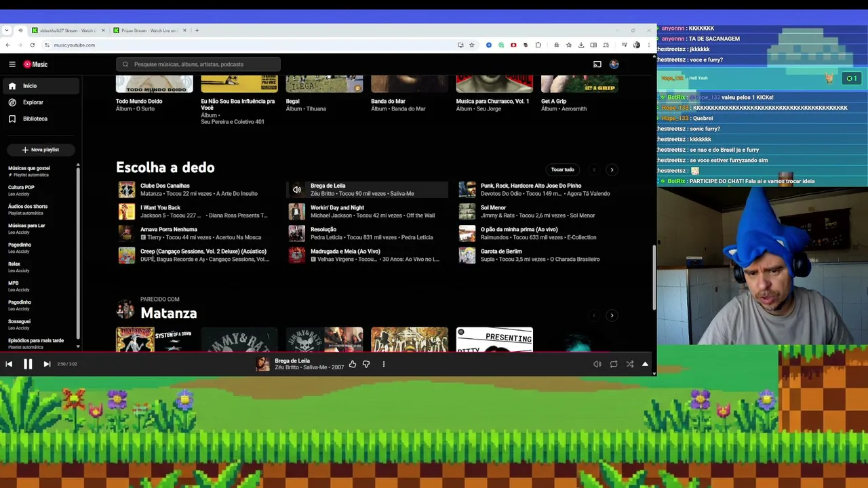Play Garota de Berlim thumbnail

click(467, 255)
